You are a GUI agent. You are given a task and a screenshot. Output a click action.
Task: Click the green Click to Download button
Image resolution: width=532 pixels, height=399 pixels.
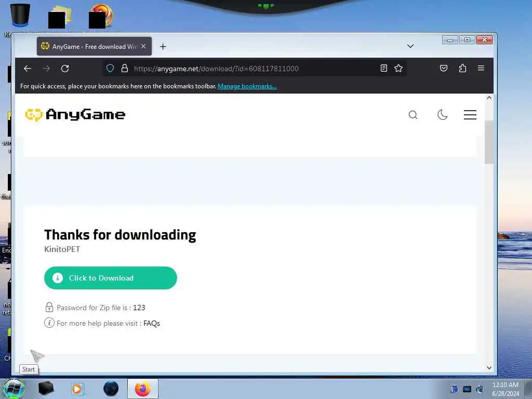111,278
